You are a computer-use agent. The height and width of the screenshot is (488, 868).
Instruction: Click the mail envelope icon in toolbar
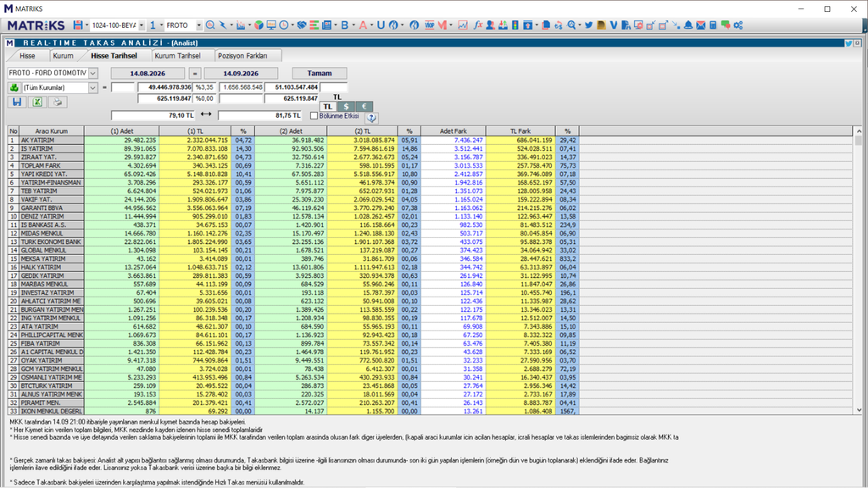click(x=701, y=25)
